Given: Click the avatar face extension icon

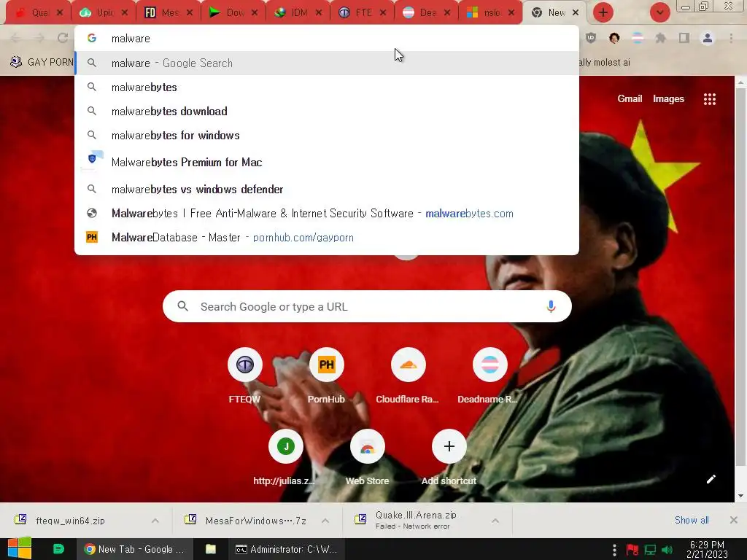Looking at the screenshot, I should [x=614, y=38].
